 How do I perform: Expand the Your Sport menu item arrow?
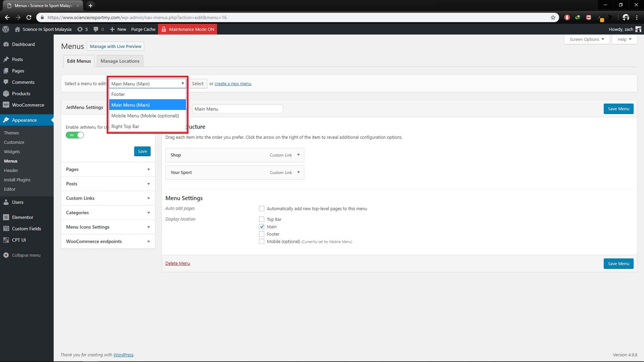click(298, 172)
